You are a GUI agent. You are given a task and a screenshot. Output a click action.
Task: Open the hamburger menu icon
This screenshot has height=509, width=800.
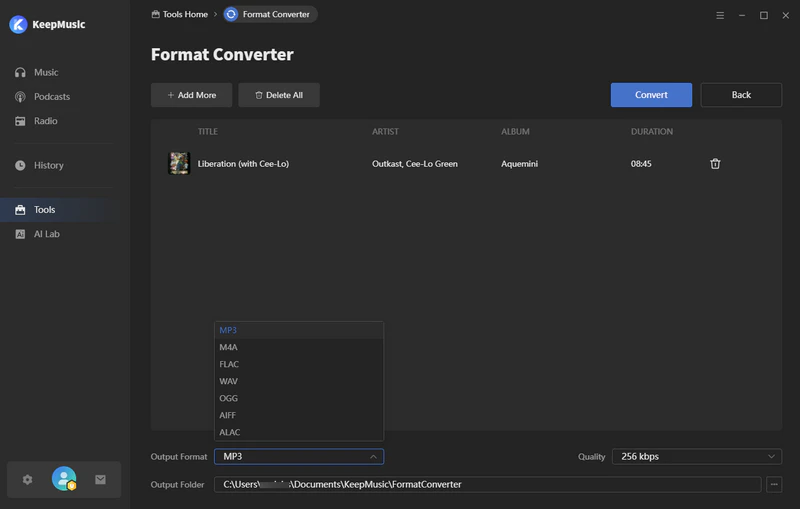(x=720, y=15)
